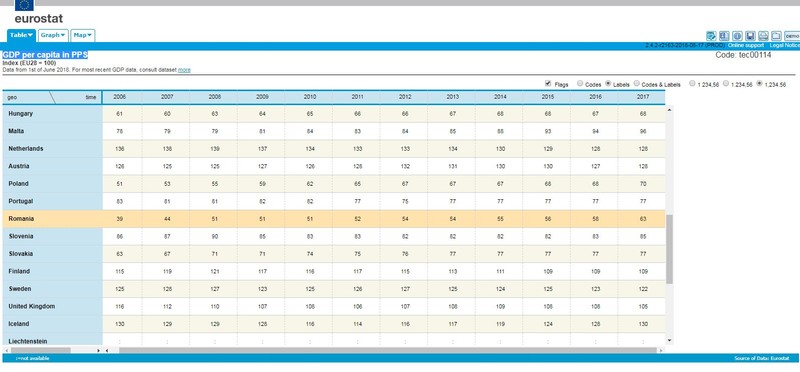Click the Eurostat EU flag logo
The width and height of the screenshot is (800, 372).
point(24,5)
